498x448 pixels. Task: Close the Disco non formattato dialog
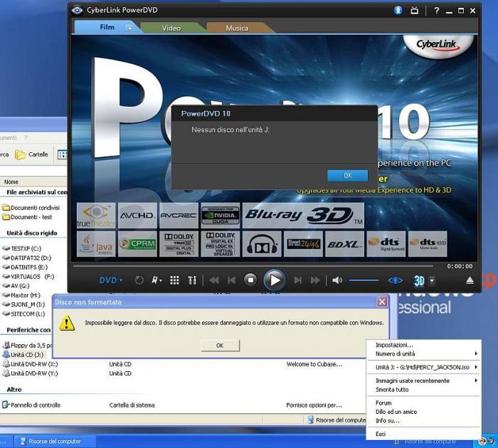382,302
